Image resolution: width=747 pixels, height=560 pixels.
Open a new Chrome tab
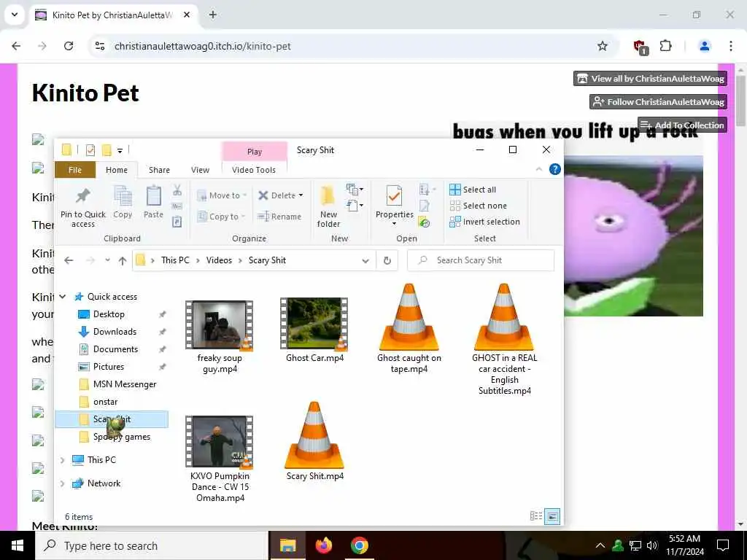pyautogui.click(x=213, y=15)
